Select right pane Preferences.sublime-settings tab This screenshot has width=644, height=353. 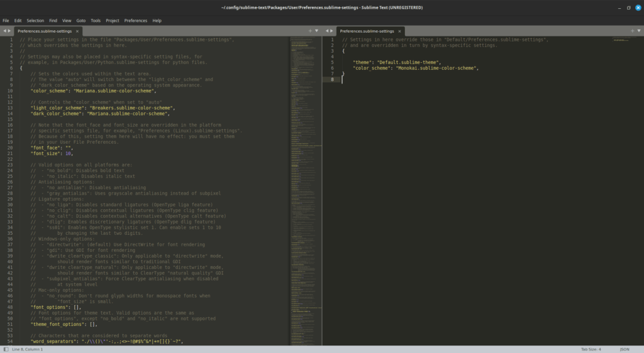pos(367,31)
